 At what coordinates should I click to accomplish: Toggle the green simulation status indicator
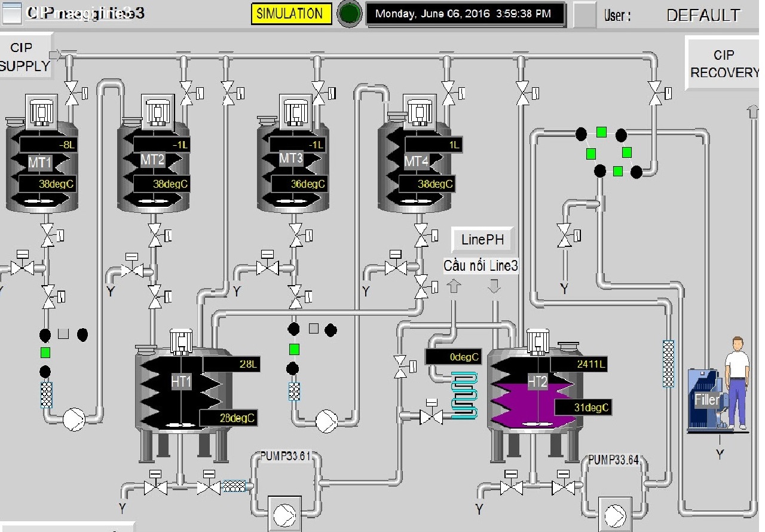tap(349, 14)
